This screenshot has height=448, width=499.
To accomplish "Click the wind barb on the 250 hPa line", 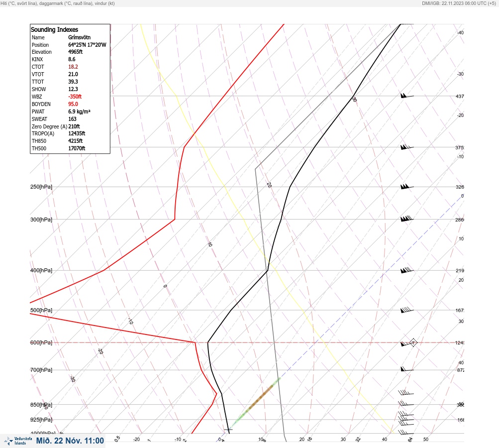I will coord(407,187).
